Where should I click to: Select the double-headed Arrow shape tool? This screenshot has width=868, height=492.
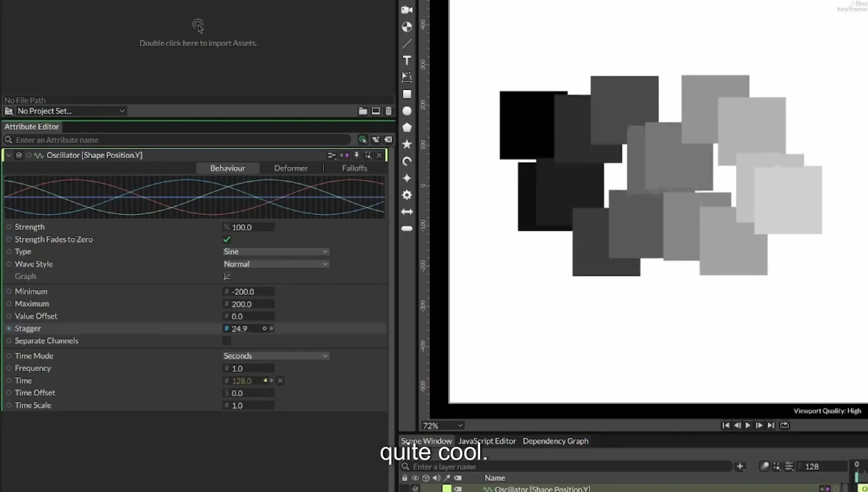click(407, 212)
